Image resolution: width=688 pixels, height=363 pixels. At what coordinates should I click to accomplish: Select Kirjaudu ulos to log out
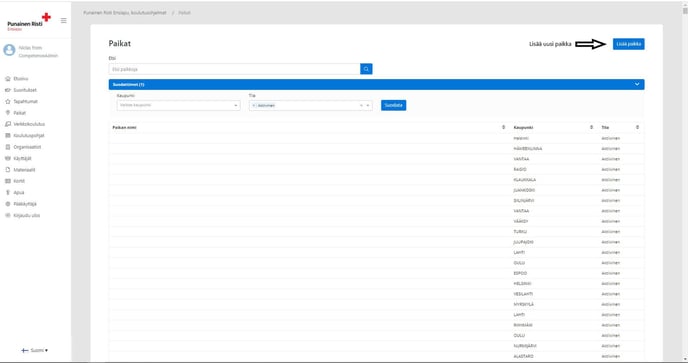[x=27, y=215]
